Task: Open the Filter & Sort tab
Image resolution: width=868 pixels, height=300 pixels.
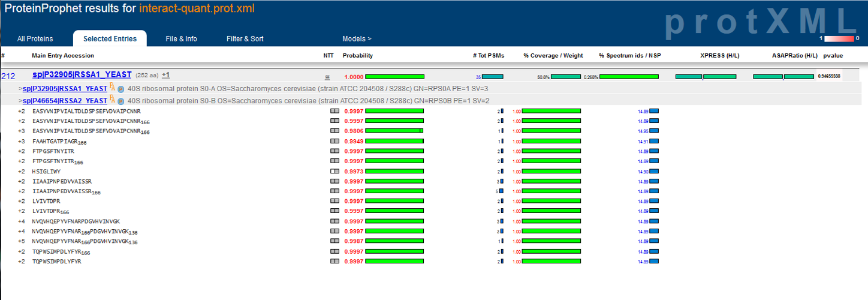Action: [x=245, y=39]
